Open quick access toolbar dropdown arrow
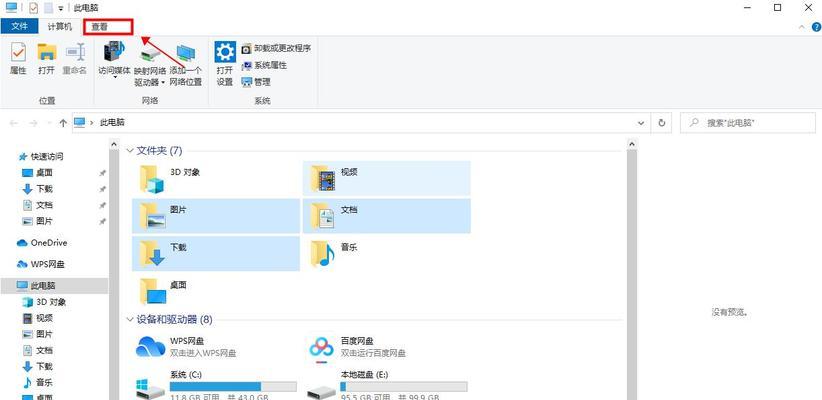 [x=61, y=8]
